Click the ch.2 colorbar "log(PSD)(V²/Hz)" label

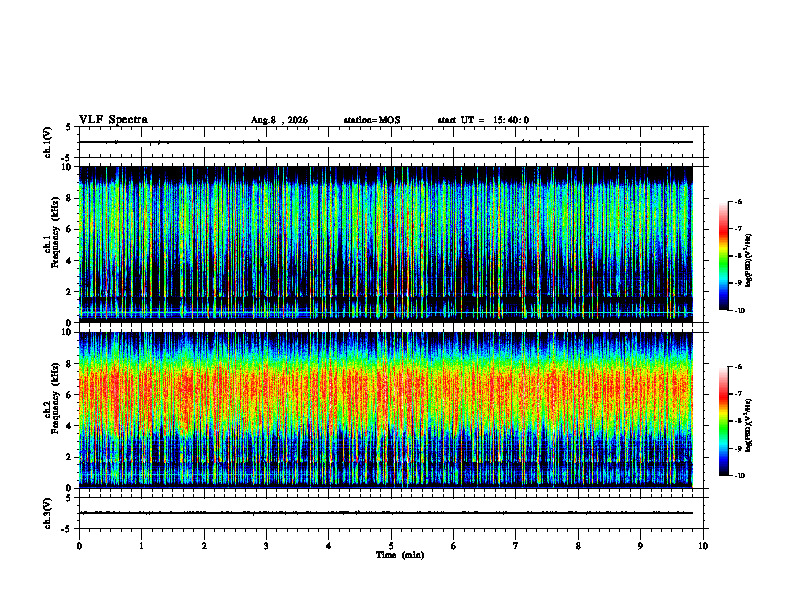click(x=749, y=426)
